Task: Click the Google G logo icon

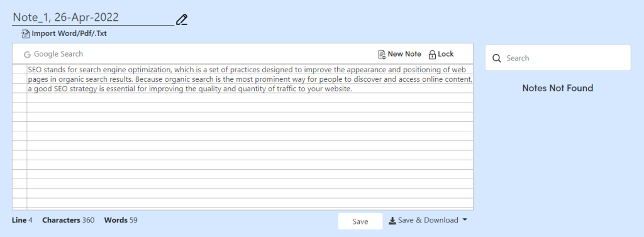Action: tap(28, 54)
